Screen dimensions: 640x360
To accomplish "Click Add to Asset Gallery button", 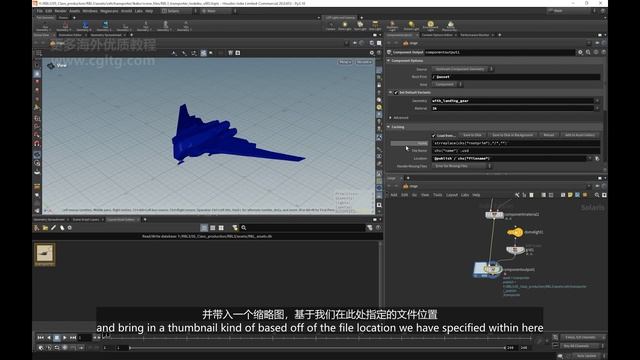I will pyautogui.click(x=580, y=135).
